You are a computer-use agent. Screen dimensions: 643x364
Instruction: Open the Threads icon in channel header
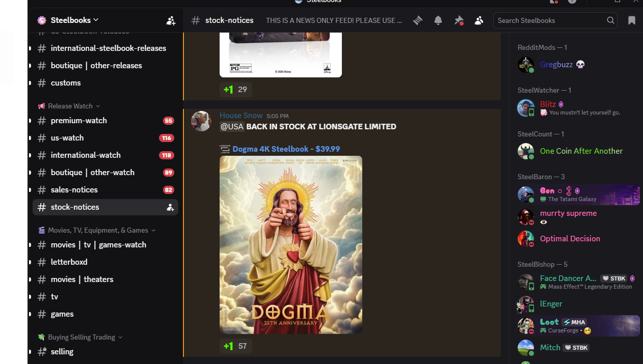(x=418, y=20)
